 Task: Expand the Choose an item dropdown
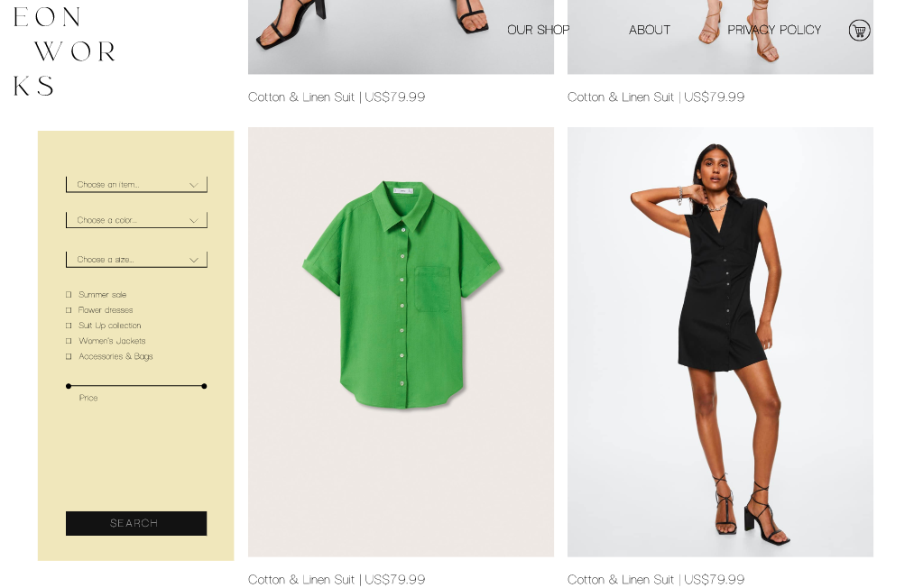tap(136, 185)
